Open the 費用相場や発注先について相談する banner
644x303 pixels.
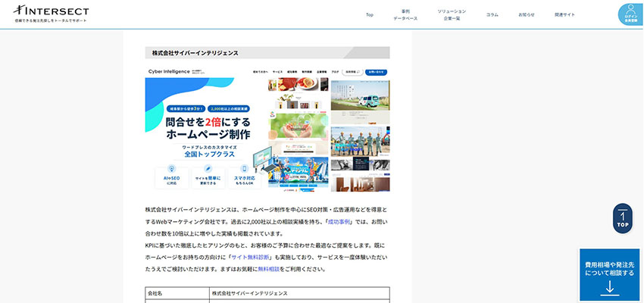click(x=609, y=274)
